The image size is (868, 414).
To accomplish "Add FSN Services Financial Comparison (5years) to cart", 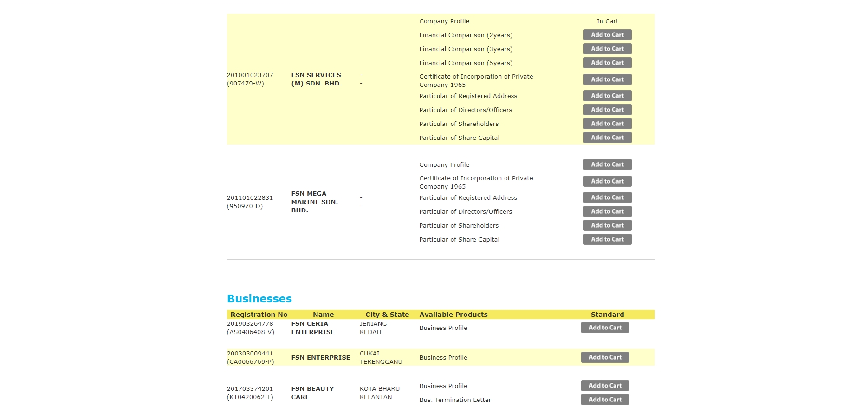I will point(607,63).
